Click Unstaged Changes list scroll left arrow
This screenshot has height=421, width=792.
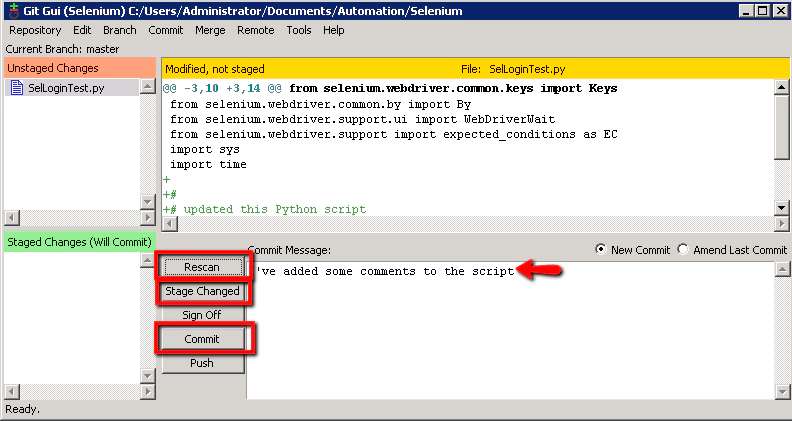(x=11, y=218)
